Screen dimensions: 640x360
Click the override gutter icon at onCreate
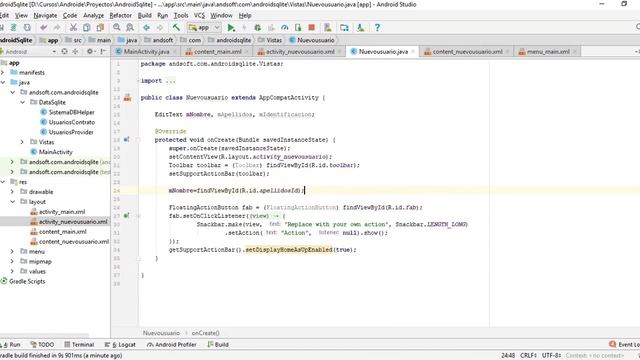[127, 140]
